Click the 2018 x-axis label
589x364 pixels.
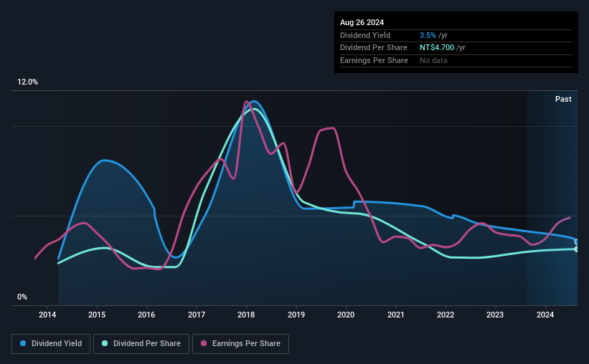point(246,315)
